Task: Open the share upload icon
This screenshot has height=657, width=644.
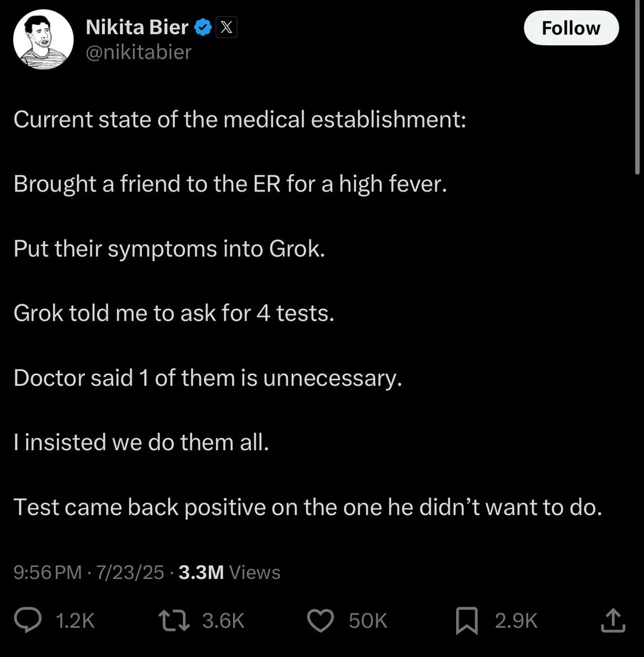Action: coord(613,620)
